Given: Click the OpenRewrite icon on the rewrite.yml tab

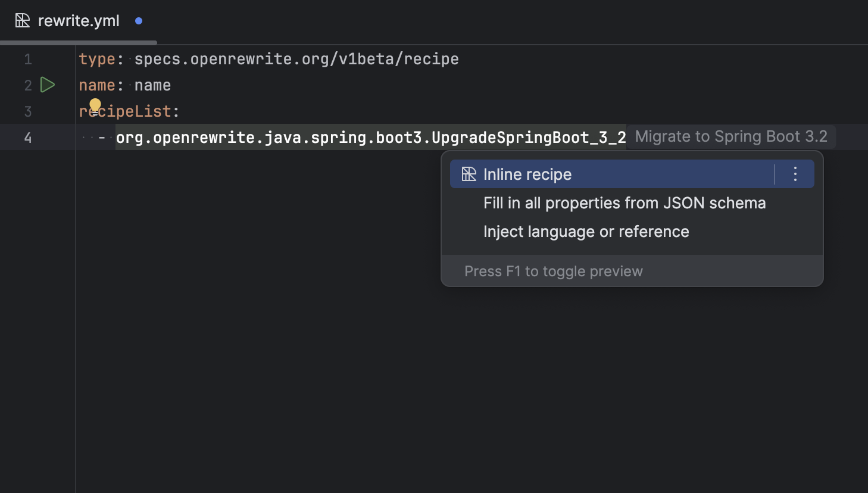Looking at the screenshot, I should [x=22, y=20].
